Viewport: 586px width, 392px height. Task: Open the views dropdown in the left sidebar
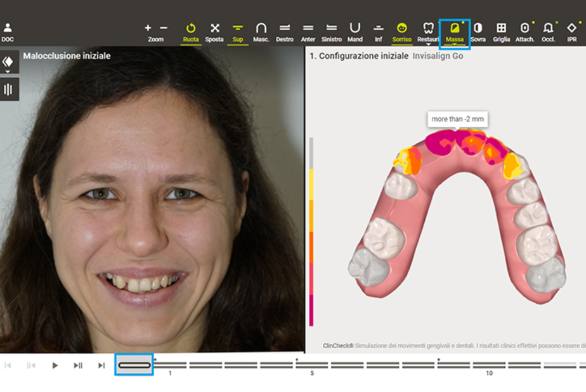pyautogui.click(x=8, y=62)
